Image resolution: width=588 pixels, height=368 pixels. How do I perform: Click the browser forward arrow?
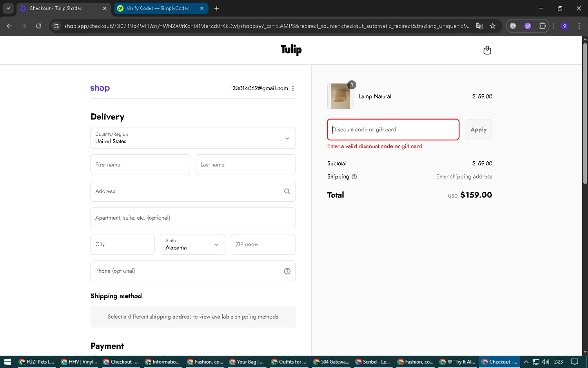tap(24, 26)
